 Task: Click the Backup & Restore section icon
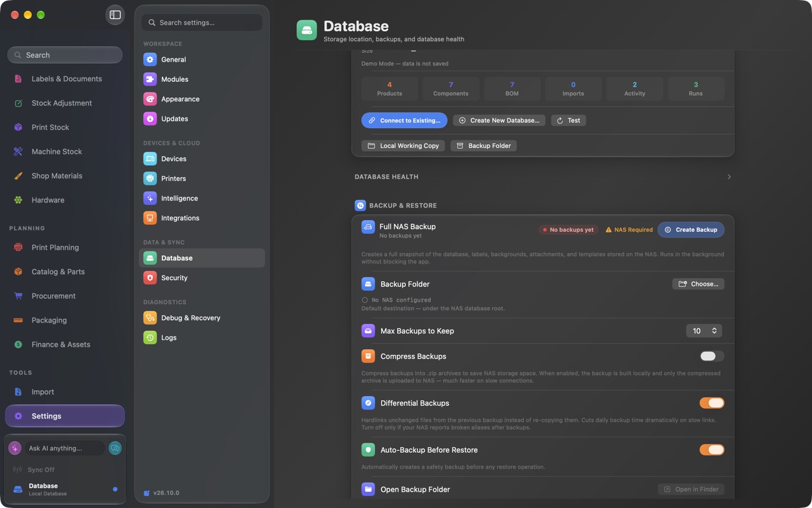pyautogui.click(x=360, y=206)
